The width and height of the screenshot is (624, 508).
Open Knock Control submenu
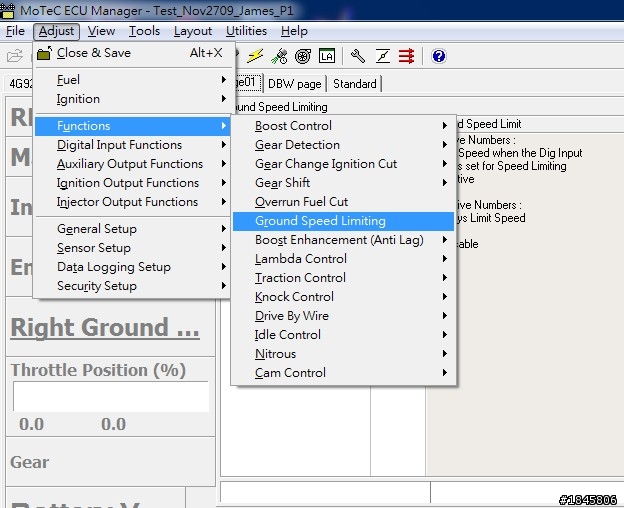coord(343,297)
